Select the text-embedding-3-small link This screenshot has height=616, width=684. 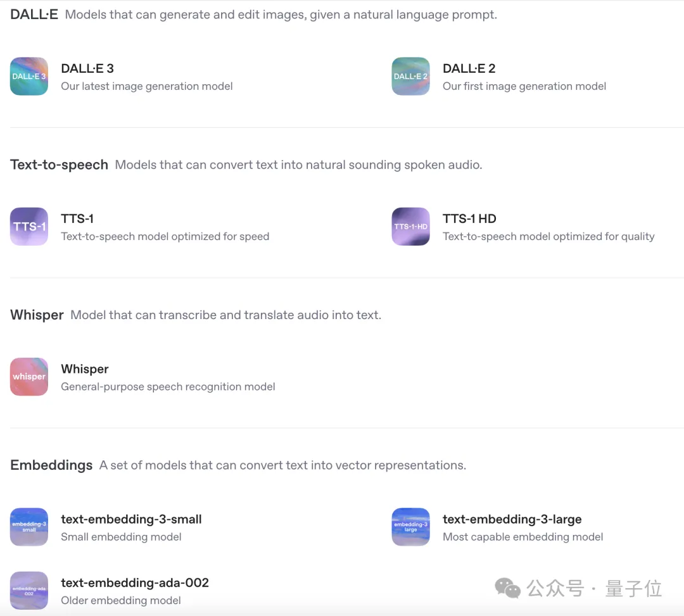tap(131, 519)
